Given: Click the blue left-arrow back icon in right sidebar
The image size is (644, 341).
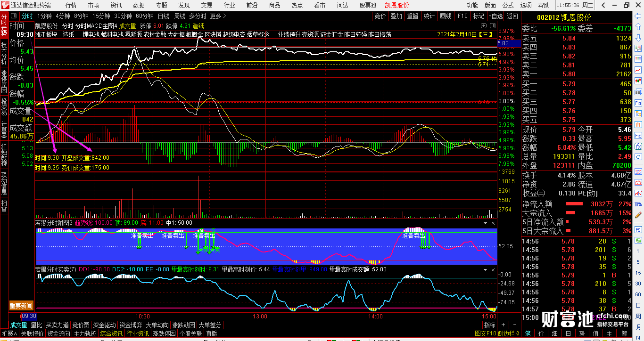Looking at the screenshot, I should [x=638, y=16].
